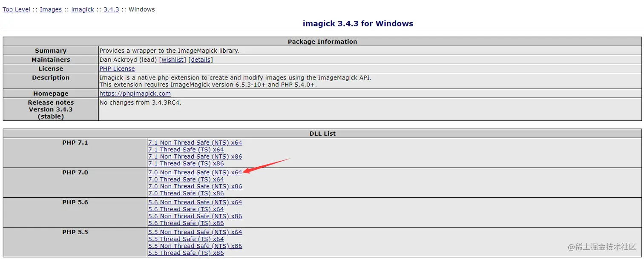This screenshot has width=644, height=259.
Task: Click the PHP 5.6 row label
Action: coord(75,202)
